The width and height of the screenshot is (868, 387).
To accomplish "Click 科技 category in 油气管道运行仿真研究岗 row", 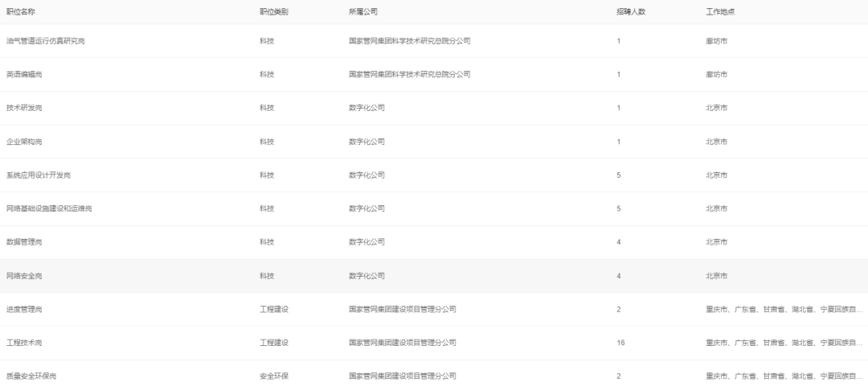I will click(267, 41).
